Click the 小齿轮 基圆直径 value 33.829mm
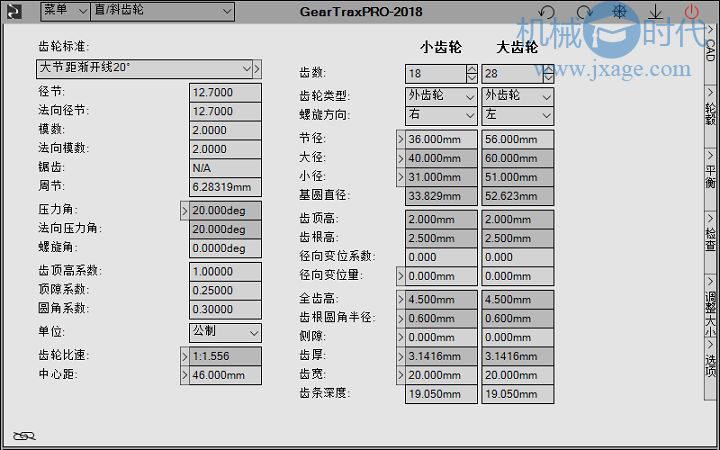Image resolution: width=720 pixels, height=450 pixels. pyautogui.click(x=441, y=196)
